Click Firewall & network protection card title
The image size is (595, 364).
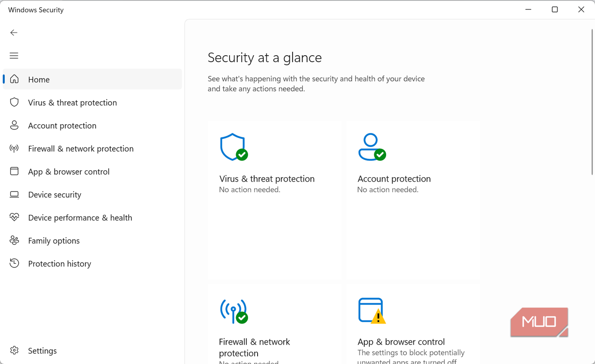click(x=255, y=347)
